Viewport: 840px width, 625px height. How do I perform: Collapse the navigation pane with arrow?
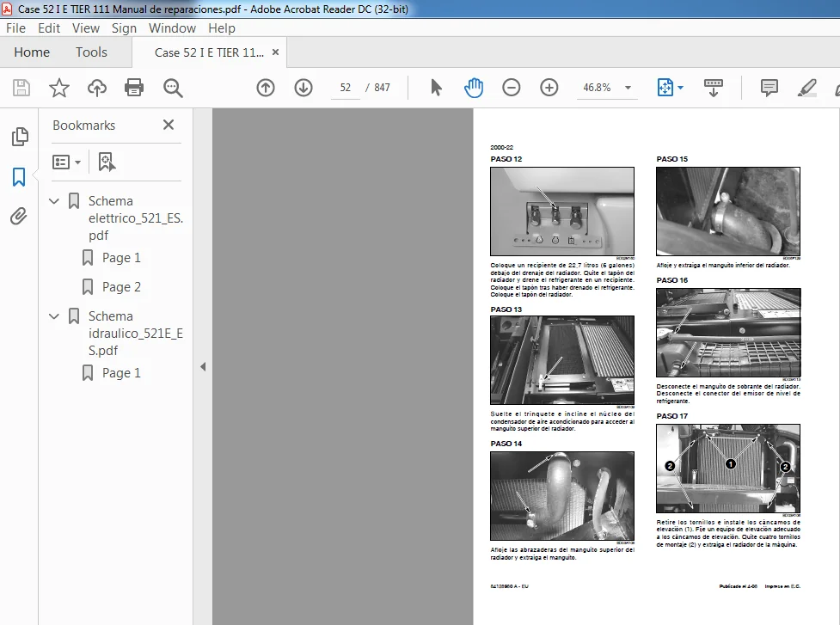pyautogui.click(x=203, y=367)
